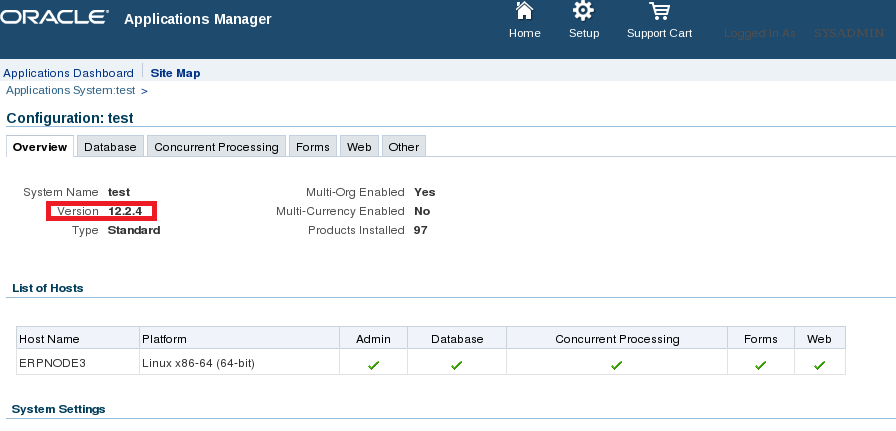Click the Products Installed value 97
The image size is (896, 431).
(x=421, y=230)
